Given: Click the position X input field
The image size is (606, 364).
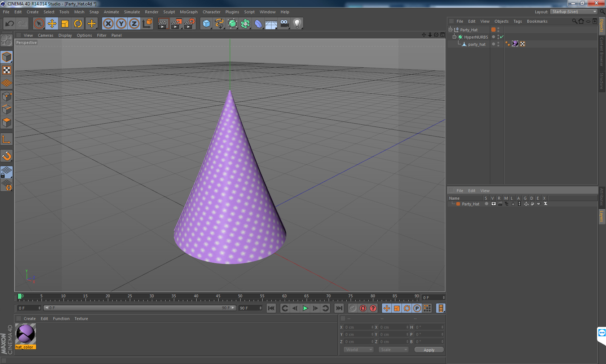Looking at the screenshot, I should pos(359,327).
